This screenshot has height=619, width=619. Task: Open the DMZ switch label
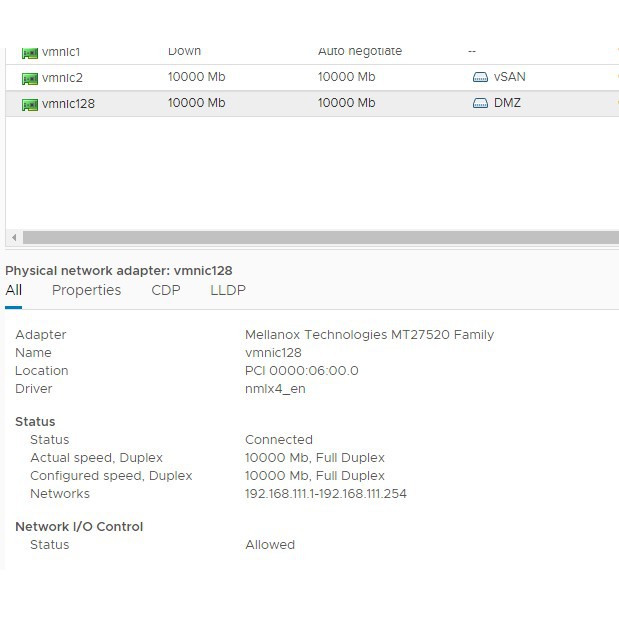pos(507,103)
